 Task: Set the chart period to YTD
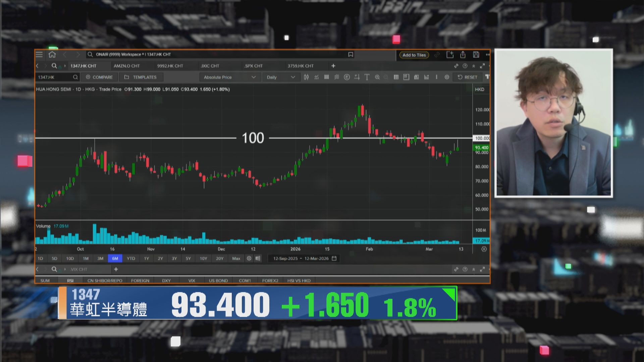[131, 258]
